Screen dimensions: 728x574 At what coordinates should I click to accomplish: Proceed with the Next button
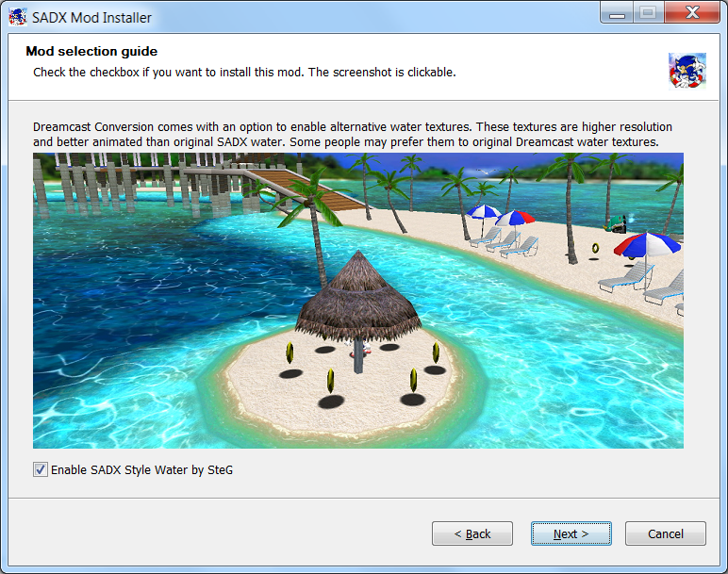571,533
